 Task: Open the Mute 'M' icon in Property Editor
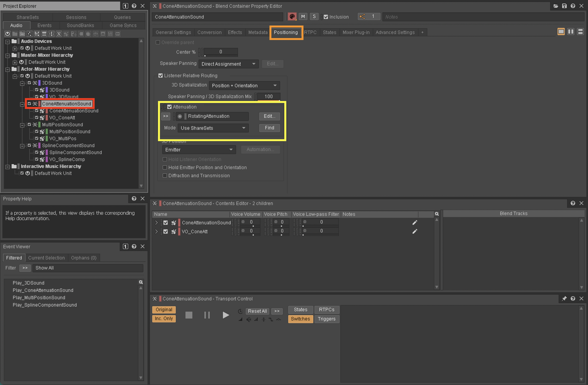pos(303,16)
